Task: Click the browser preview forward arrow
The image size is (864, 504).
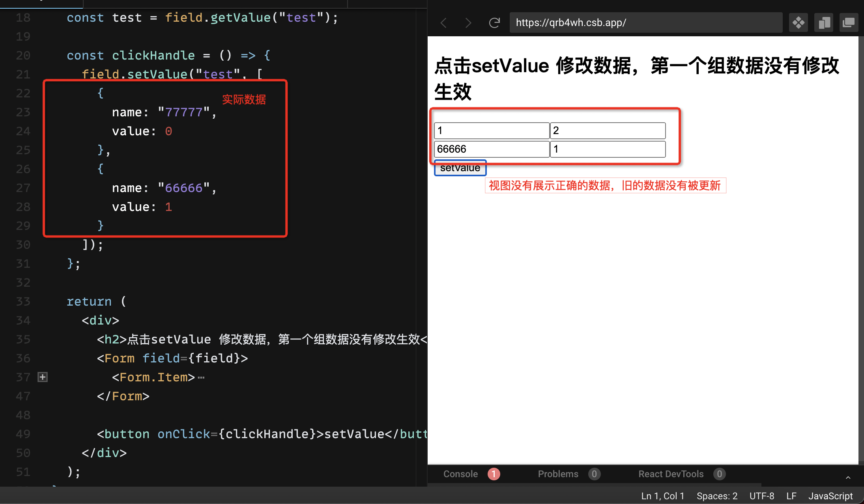Action: tap(468, 23)
